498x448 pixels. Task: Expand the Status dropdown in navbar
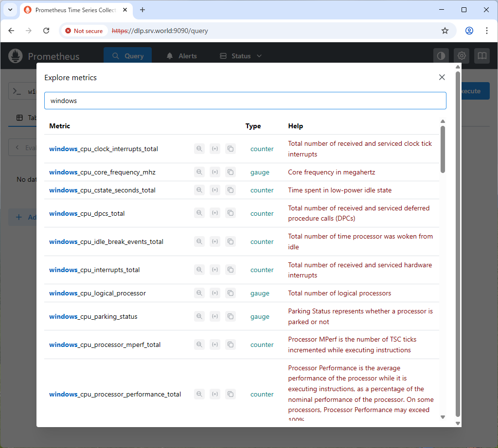(x=241, y=56)
